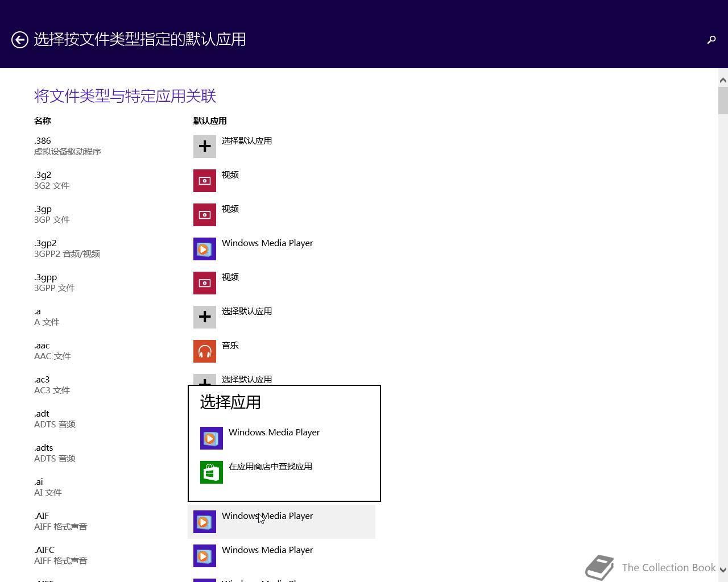Go back using the circled arrow button
Viewport: 728px width, 582px height.
(x=20, y=40)
